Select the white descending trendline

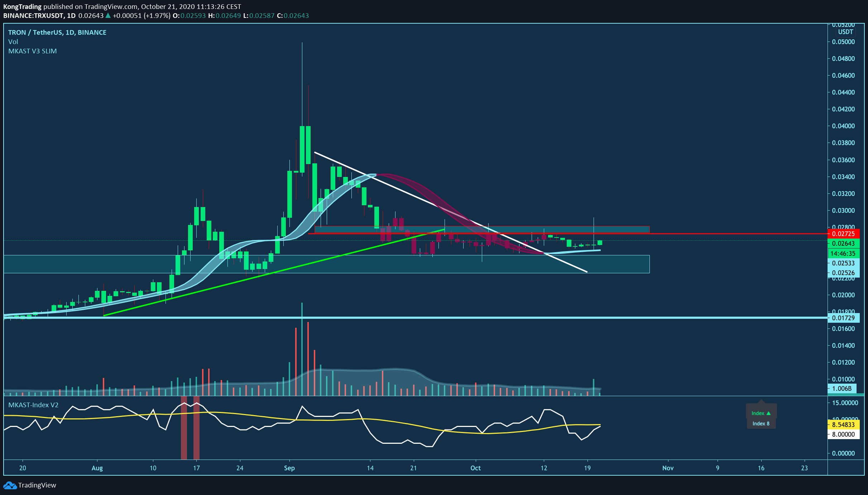coord(451,212)
